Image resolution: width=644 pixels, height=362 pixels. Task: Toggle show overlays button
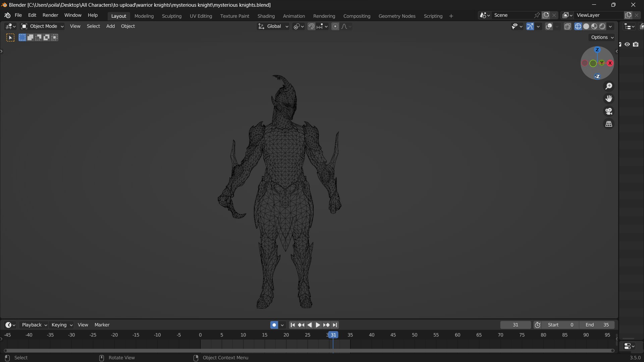click(x=549, y=26)
